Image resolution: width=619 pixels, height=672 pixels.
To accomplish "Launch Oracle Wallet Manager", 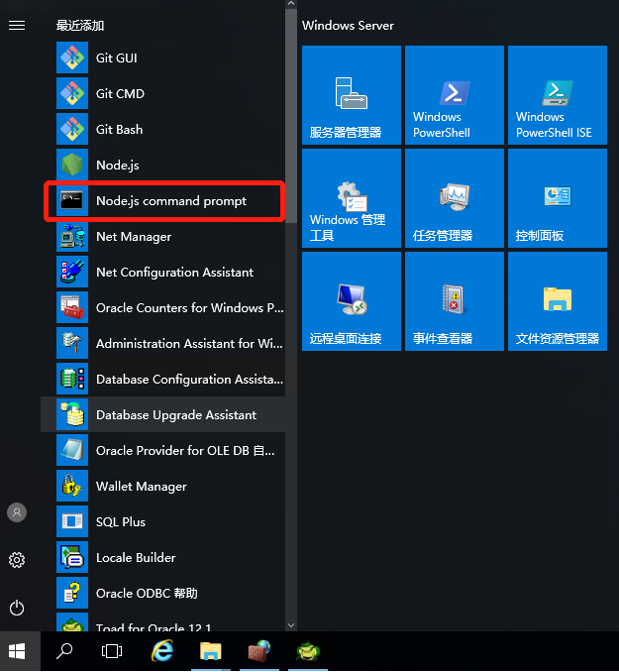I will coord(141,486).
